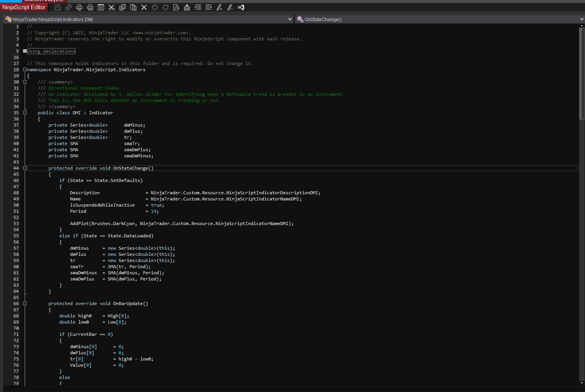The height and width of the screenshot is (392, 585).
Task: Uncomment selected lines icon
Action: (230, 7)
